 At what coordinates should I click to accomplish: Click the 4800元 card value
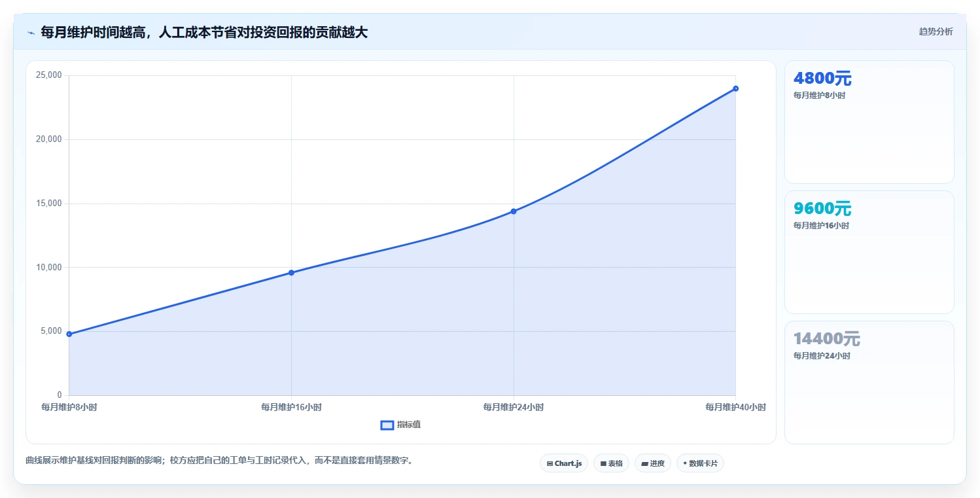[822, 79]
